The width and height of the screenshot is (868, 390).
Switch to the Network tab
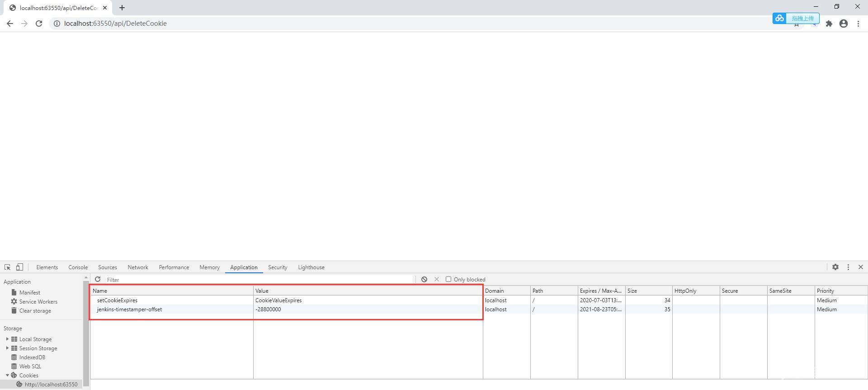[x=138, y=267]
